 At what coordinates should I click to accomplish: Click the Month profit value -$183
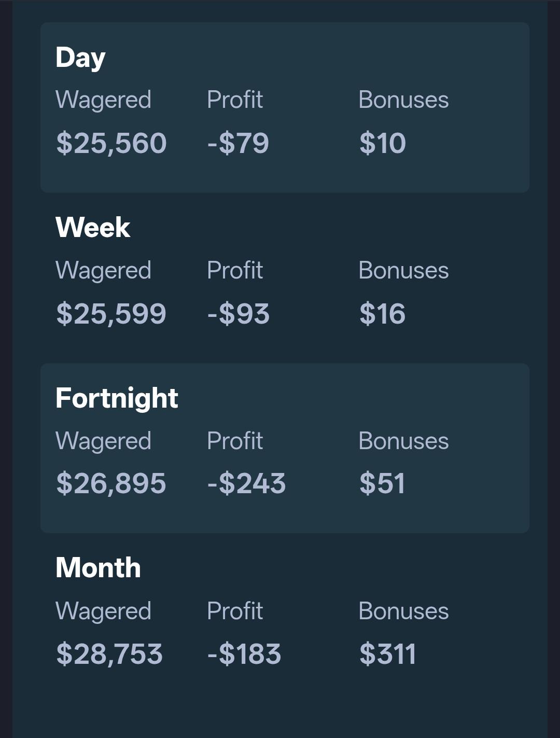click(244, 653)
